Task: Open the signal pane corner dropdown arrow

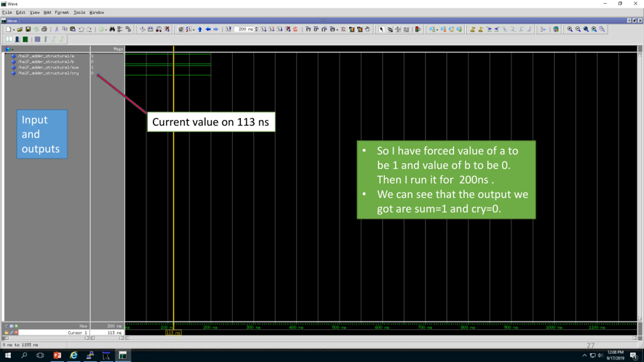Action: [12, 49]
